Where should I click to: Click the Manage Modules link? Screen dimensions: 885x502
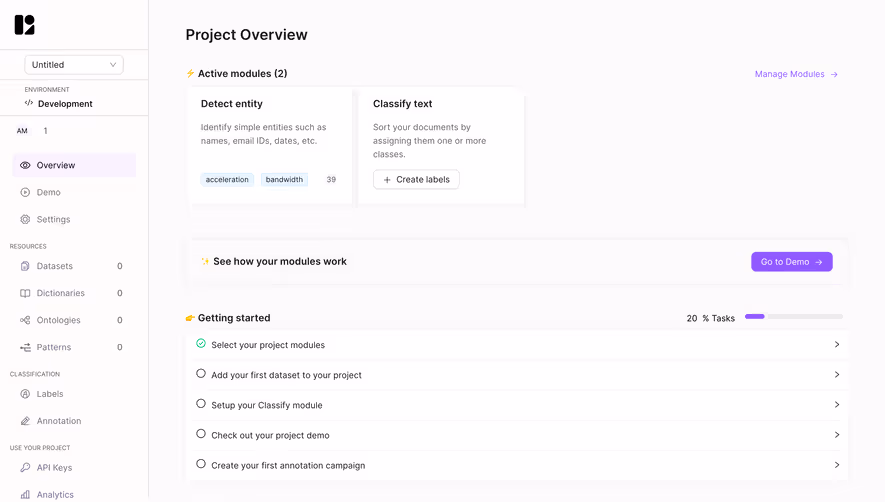796,74
